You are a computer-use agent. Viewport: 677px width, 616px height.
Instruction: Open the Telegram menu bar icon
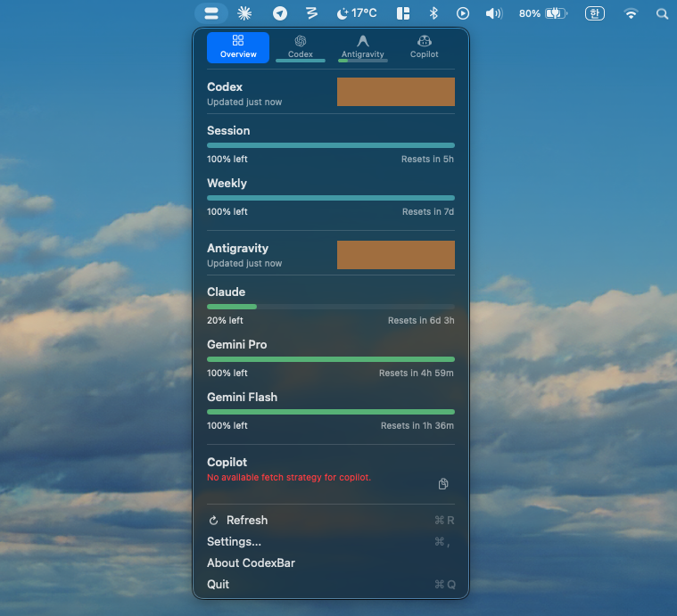click(x=280, y=13)
